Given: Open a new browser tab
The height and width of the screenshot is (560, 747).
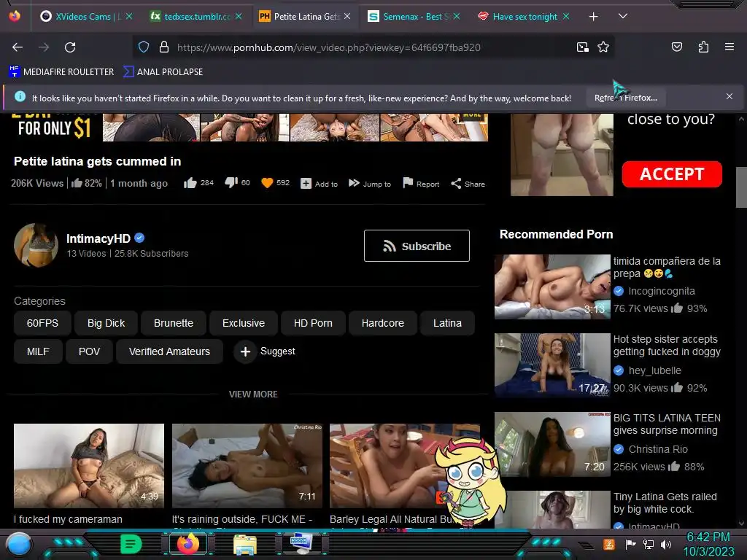Looking at the screenshot, I should coord(594,17).
